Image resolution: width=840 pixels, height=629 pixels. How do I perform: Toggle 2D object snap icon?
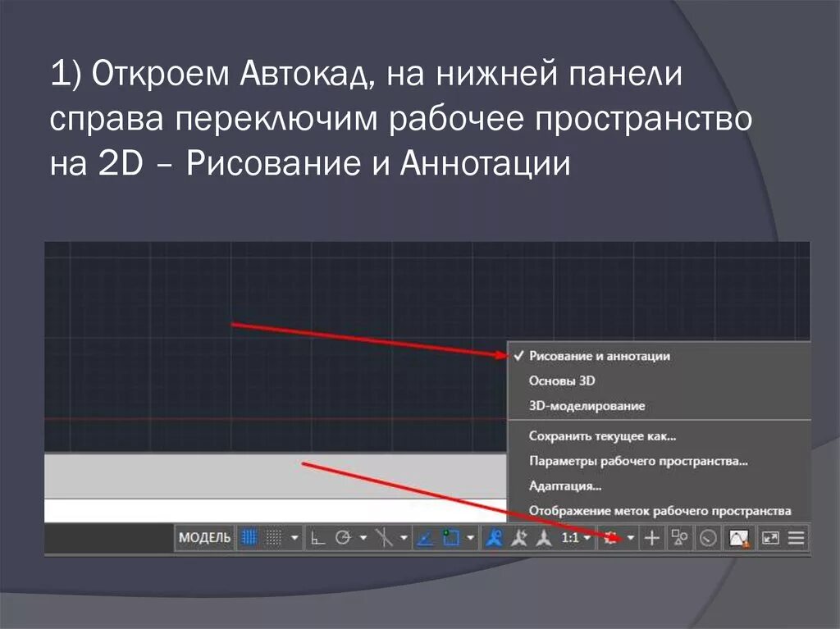pyautogui.click(x=450, y=537)
